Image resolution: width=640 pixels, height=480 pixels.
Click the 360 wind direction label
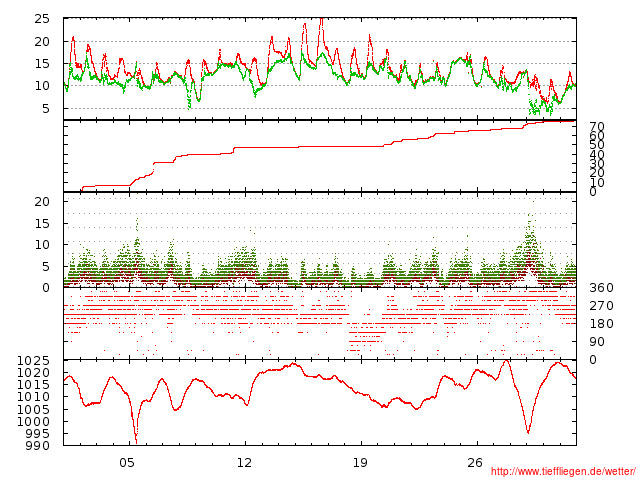tap(601, 288)
